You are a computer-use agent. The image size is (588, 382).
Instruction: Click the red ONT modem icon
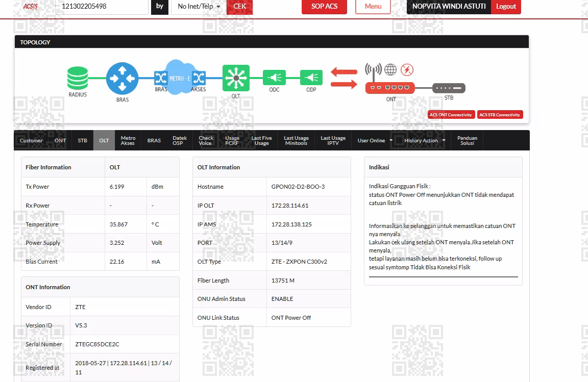pyautogui.click(x=390, y=88)
